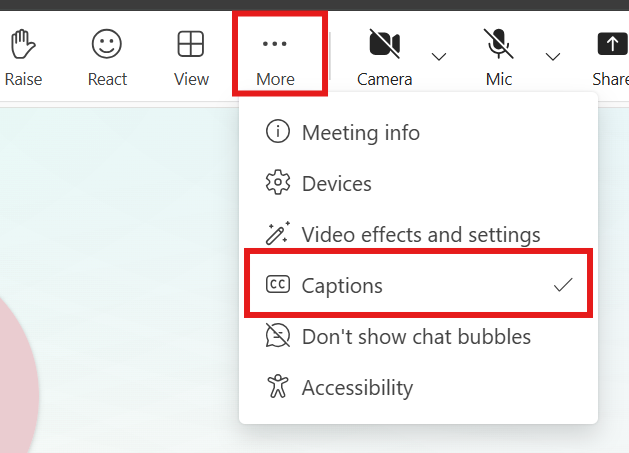Click the Share screen icon
Image resolution: width=629 pixels, height=453 pixels.
[x=610, y=45]
